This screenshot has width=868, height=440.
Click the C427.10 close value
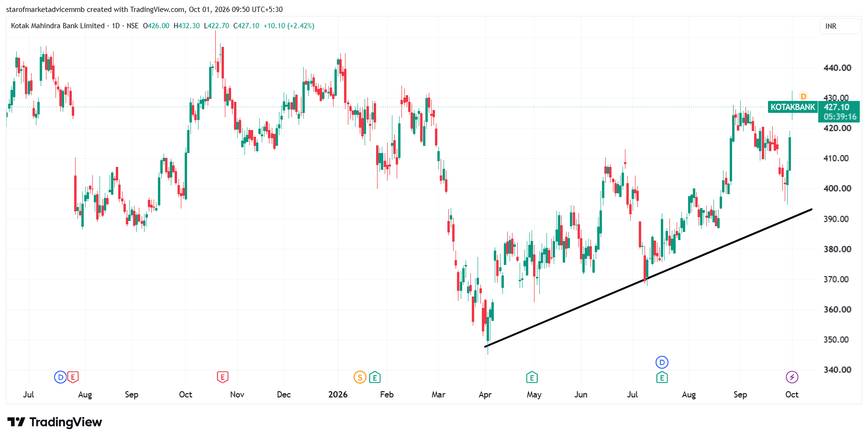click(x=246, y=26)
